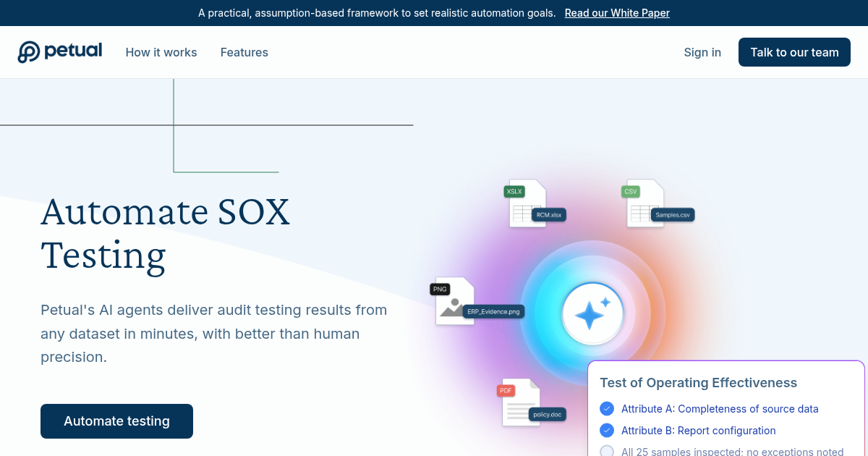Click the black PNG badge label
The height and width of the screenshot is (456, 868).
click(440, 290)
